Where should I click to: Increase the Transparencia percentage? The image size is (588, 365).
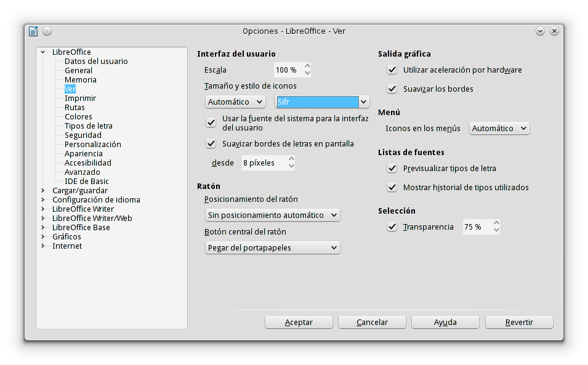(496, 223)
